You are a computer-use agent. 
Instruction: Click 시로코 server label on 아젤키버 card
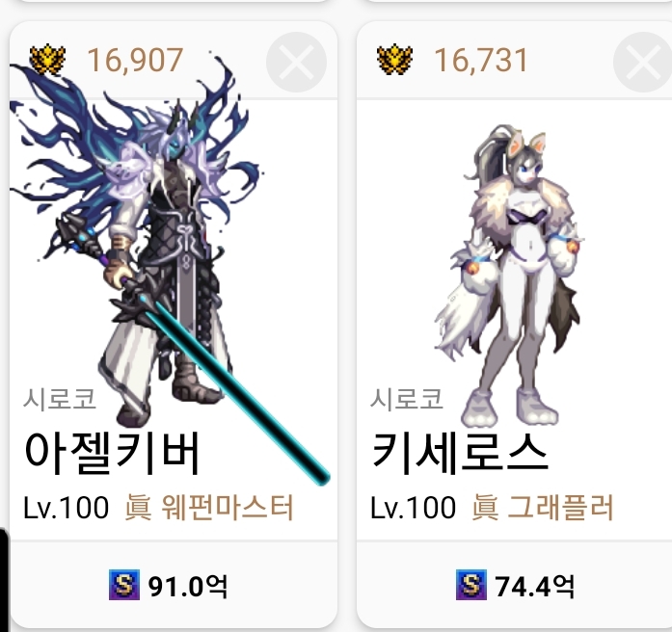tap(60, 400)
